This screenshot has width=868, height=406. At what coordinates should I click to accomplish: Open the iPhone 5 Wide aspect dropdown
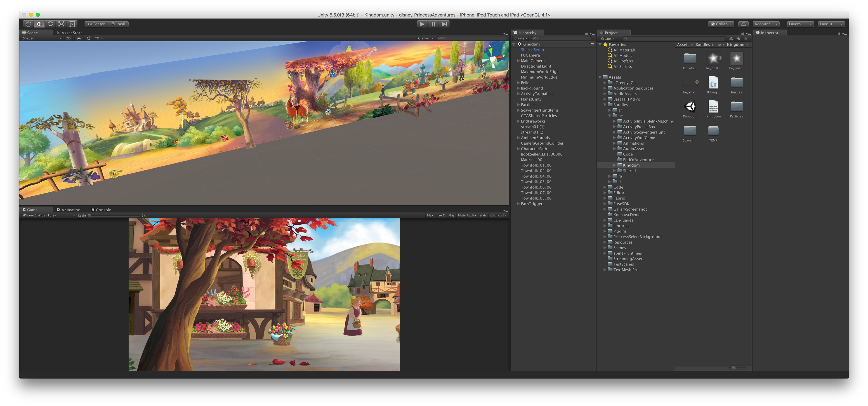pos(49,215)
